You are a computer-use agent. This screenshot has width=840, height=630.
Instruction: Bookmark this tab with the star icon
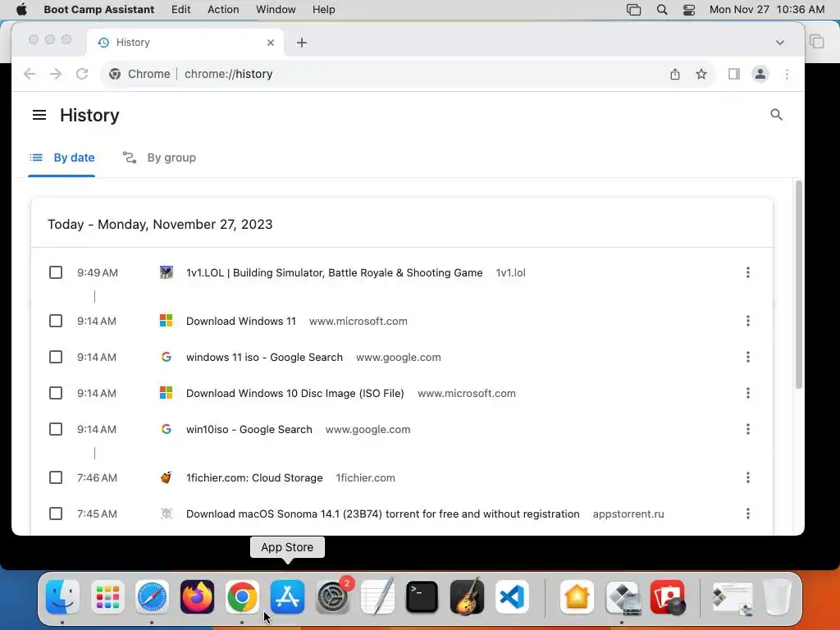tap(701, 74)
